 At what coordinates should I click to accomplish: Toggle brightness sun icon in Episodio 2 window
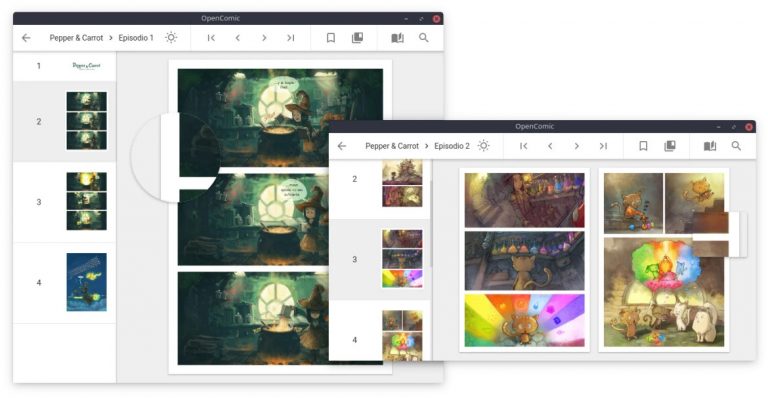[483, 146]
